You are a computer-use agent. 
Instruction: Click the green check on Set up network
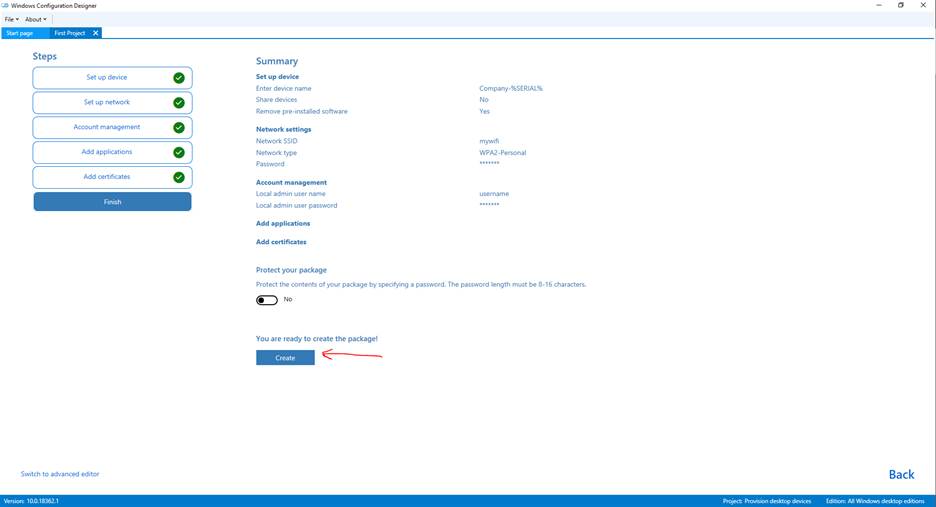point(178,103)
